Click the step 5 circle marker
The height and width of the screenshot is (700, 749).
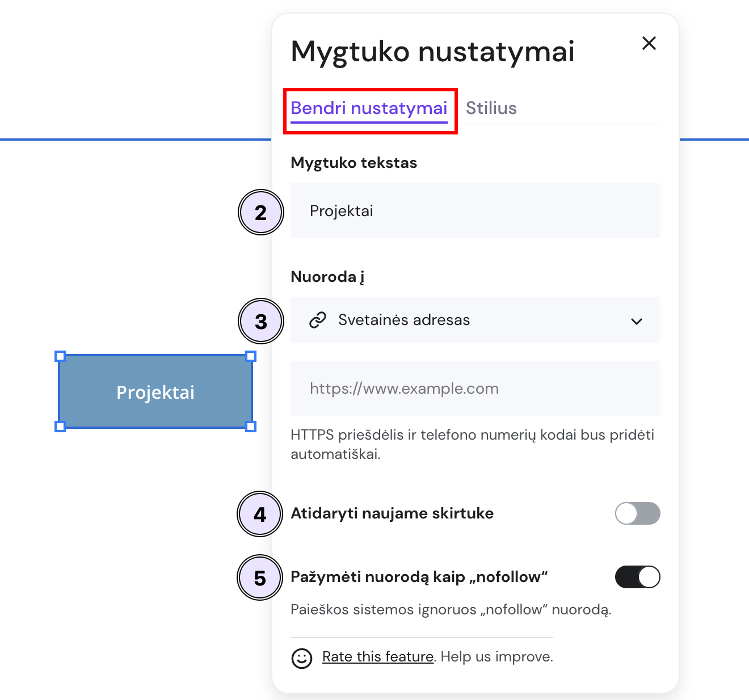[x=259, y=577]
